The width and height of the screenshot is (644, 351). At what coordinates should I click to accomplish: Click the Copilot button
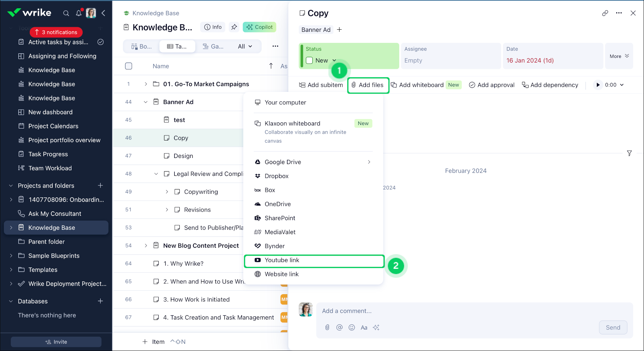coord(259,27)
